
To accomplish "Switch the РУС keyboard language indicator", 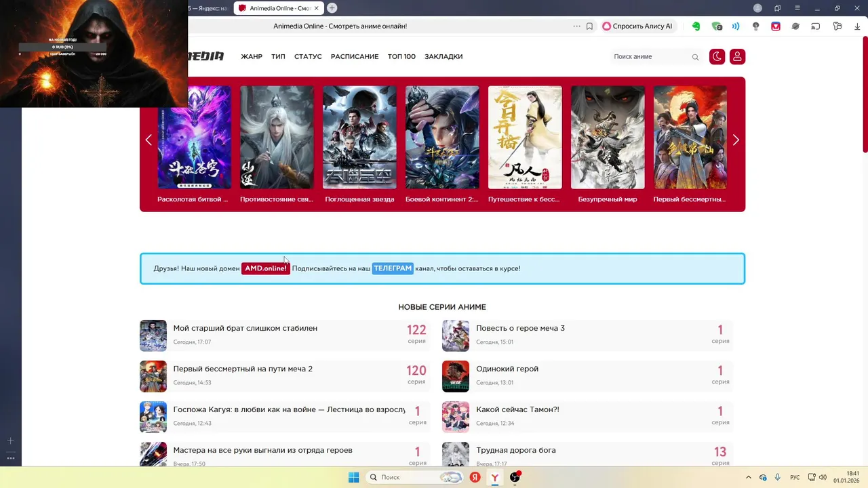I will point(795,477).
